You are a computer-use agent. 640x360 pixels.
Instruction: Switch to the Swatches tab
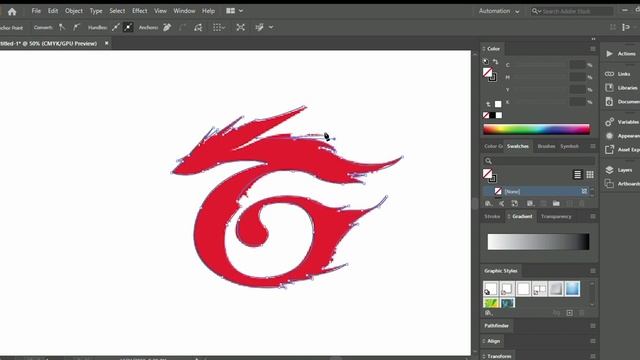pyautogui.click(x=518, y=146)
